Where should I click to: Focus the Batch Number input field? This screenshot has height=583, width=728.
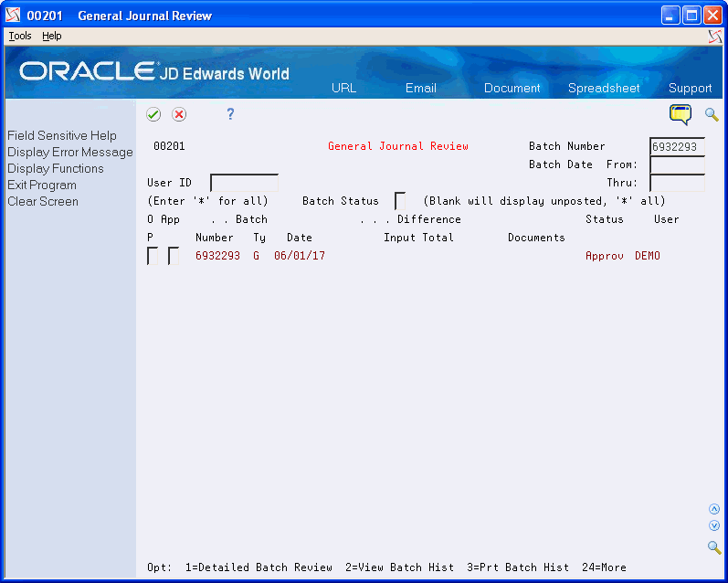pyautogui.click(x=677, y=146)
